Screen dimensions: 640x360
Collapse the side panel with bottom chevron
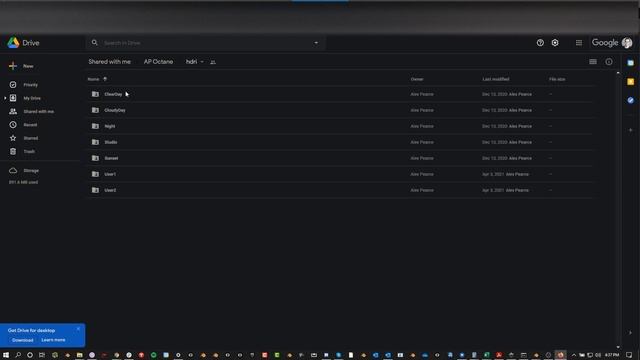click(631, 333)
